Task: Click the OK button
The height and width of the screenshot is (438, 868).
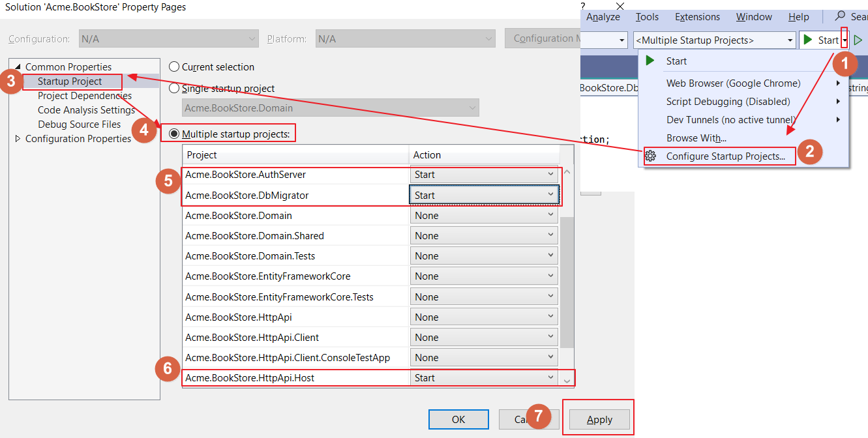Action: pyautogui.click(x=458, y=419)
